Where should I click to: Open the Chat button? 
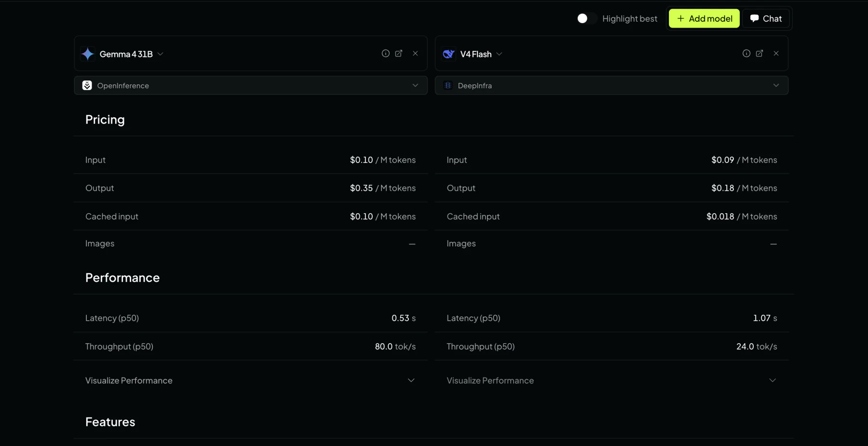click(x=766, y=18)
